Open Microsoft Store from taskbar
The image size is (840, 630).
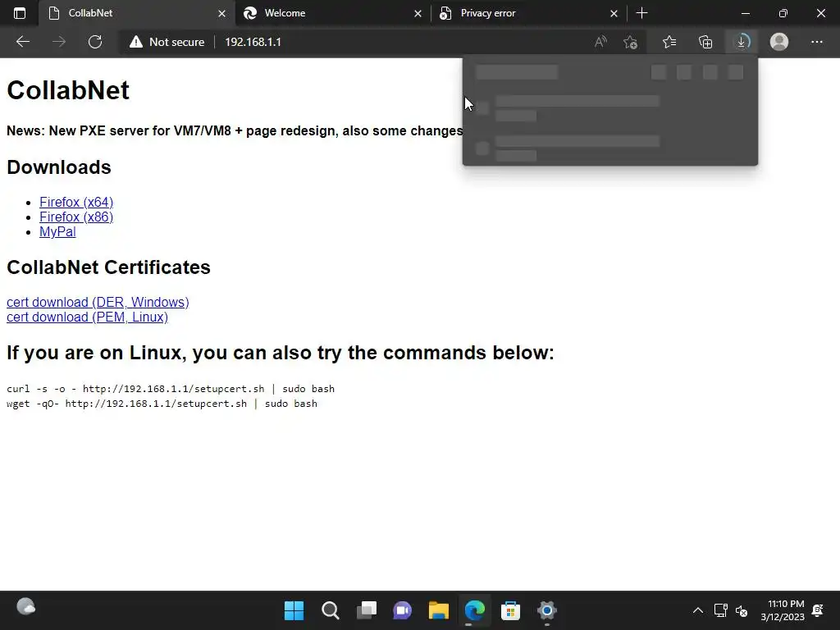tap(510, 610)
